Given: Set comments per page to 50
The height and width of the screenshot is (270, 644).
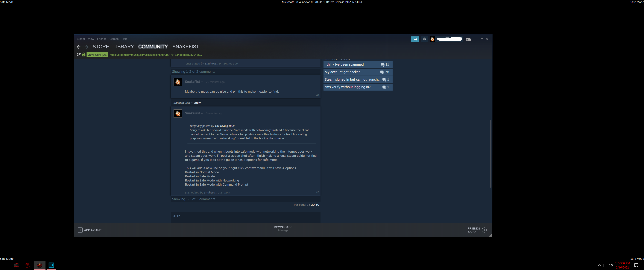Looking at the screenshot, I should [317, 205].
